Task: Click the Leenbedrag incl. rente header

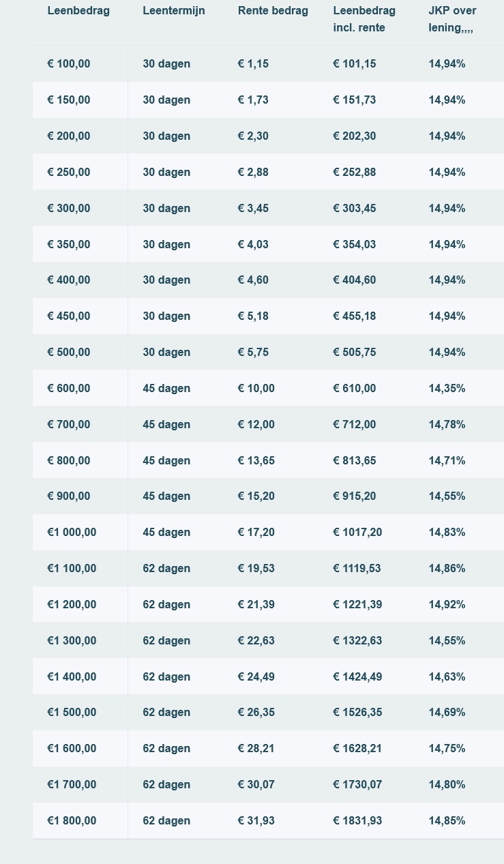Action: pyautogui.click(x=364, y=19)
